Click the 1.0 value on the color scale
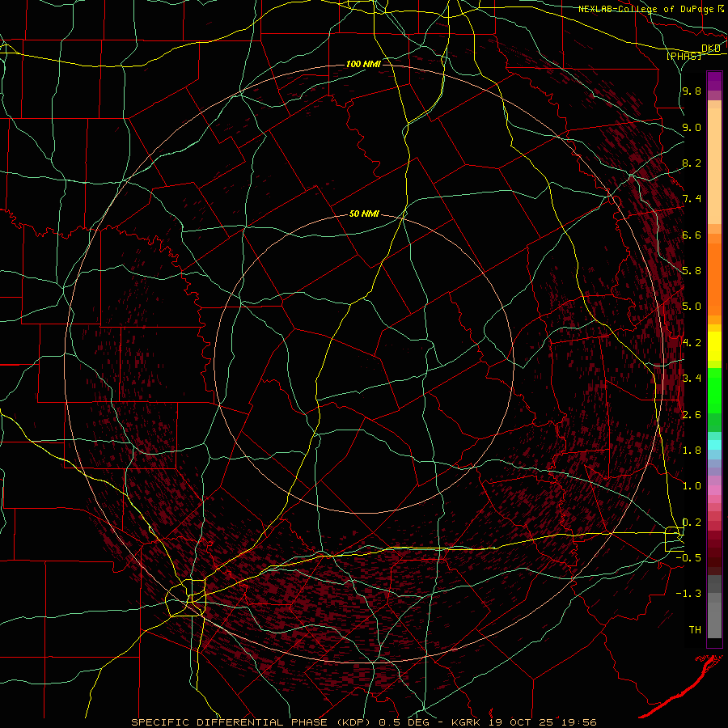 [692, 486]
